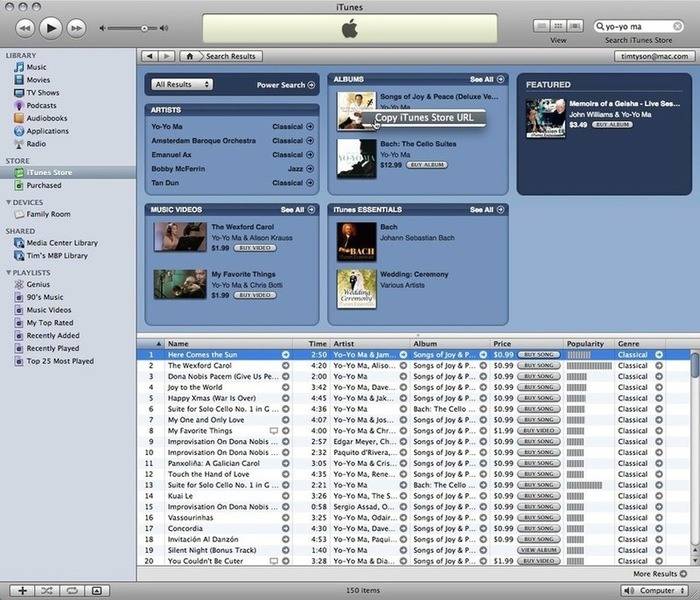Open Applications in sidebar
Viewport: 700px width, 600px height.
(47, 131)
